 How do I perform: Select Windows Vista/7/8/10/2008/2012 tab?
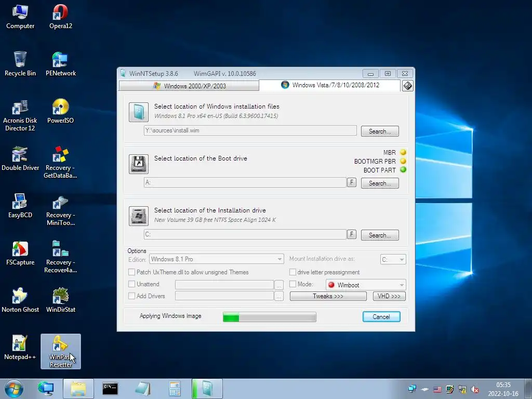pos(330,85)
